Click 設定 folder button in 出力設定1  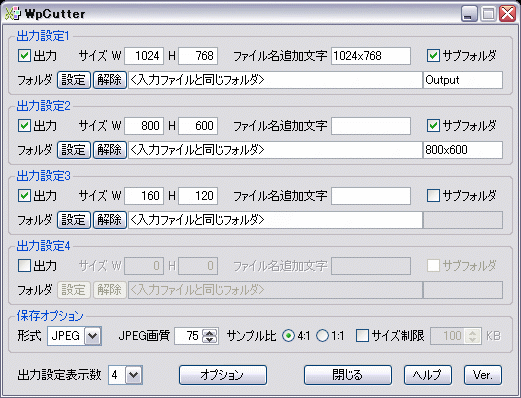coord(74,80)
